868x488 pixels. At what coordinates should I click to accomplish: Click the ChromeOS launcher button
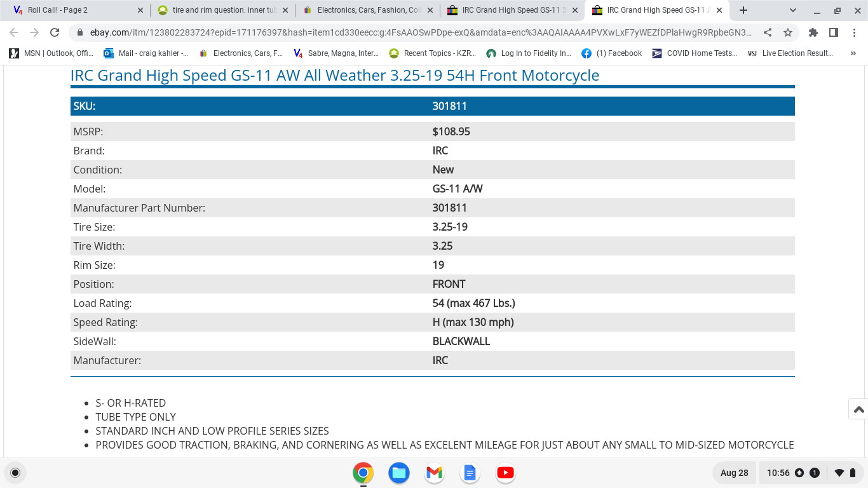tap(15, 473)
